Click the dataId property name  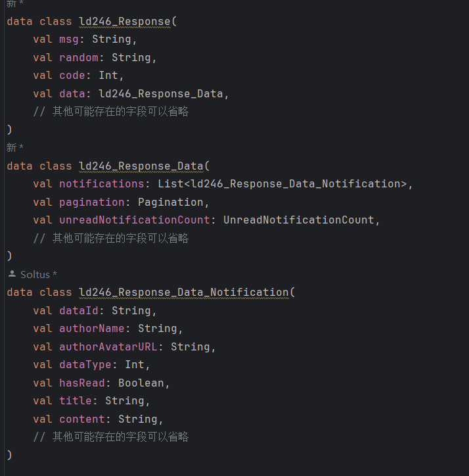point(79,310)
